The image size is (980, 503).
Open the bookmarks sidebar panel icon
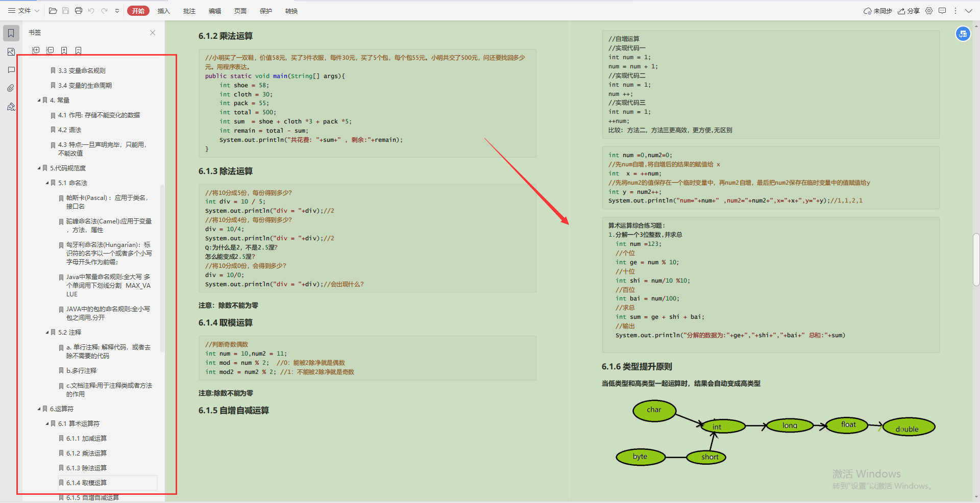11,33
